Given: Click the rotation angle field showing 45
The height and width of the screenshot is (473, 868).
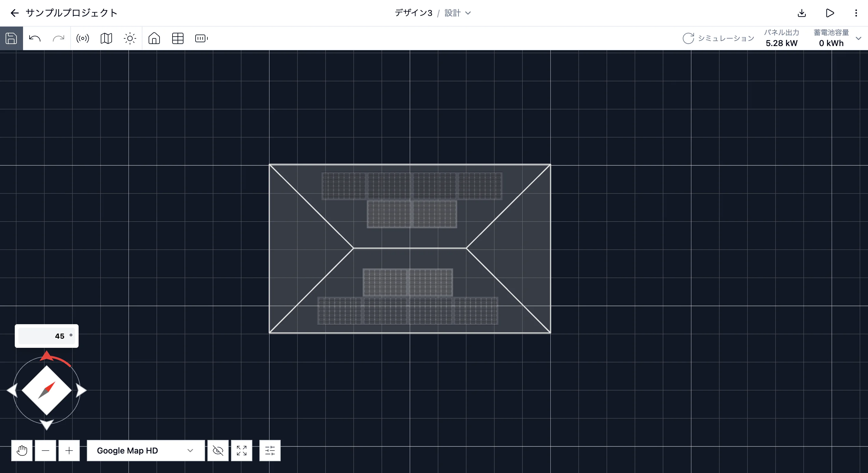Looking at the screenshot, I should coord(46,336).
